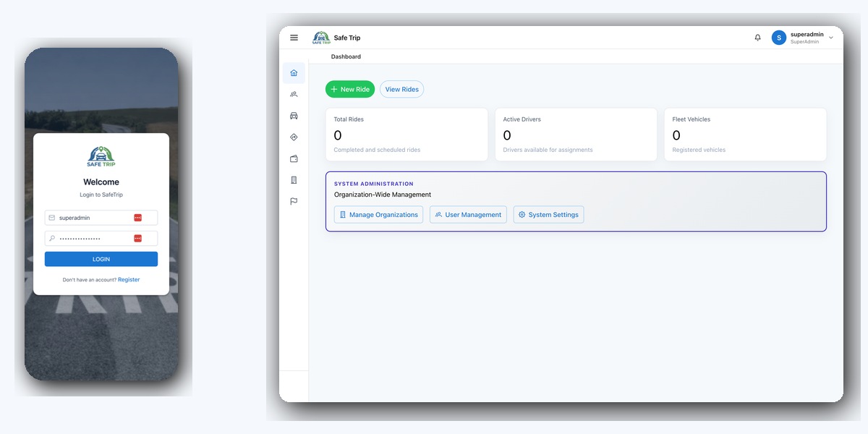Open System Settings
The image size is (868, 434).
[548, 215]
